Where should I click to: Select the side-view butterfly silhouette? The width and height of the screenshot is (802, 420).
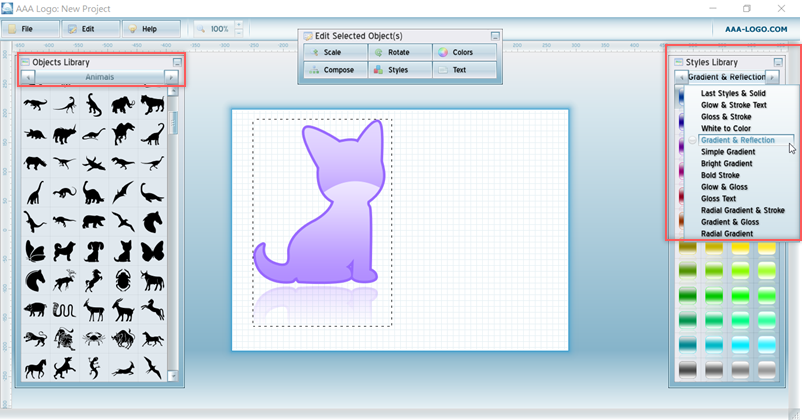tap(35, 251)
